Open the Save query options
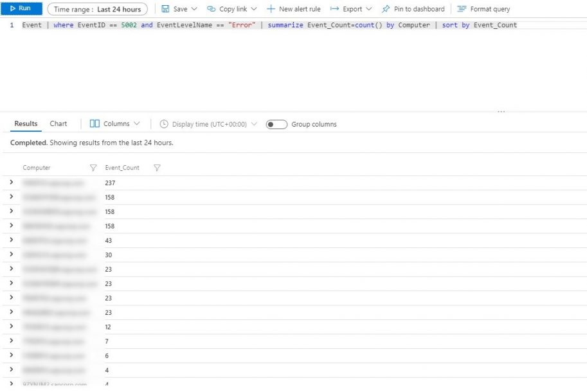This screenshot has width=587, height=392. click(x=178, y=9)
